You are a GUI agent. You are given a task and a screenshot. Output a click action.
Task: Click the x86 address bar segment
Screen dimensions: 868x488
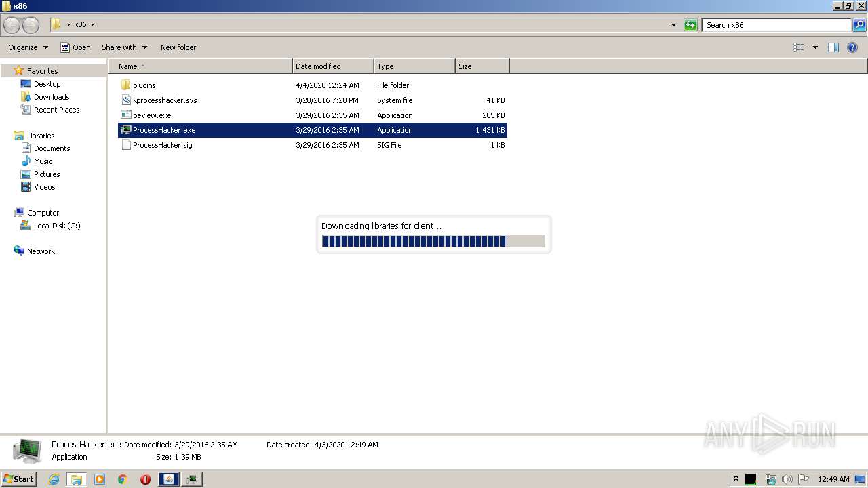(80, 25)
